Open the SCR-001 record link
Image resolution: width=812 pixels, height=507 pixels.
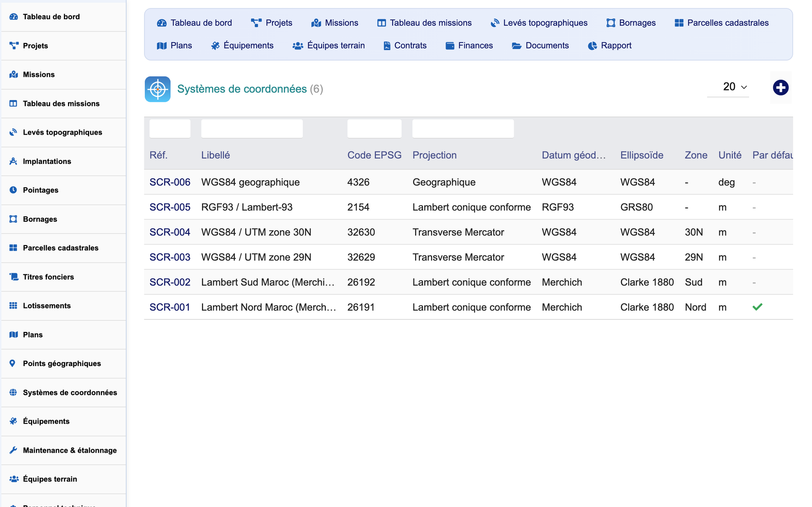170,307
